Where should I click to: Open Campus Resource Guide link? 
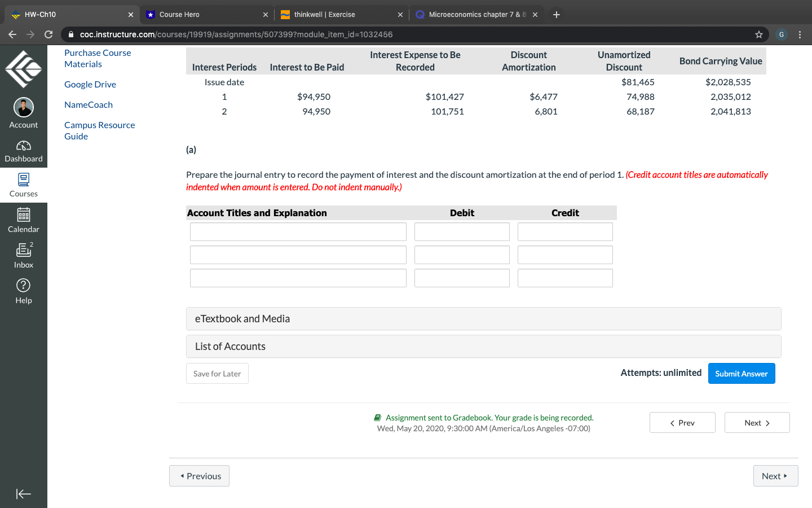coord(100,130)
